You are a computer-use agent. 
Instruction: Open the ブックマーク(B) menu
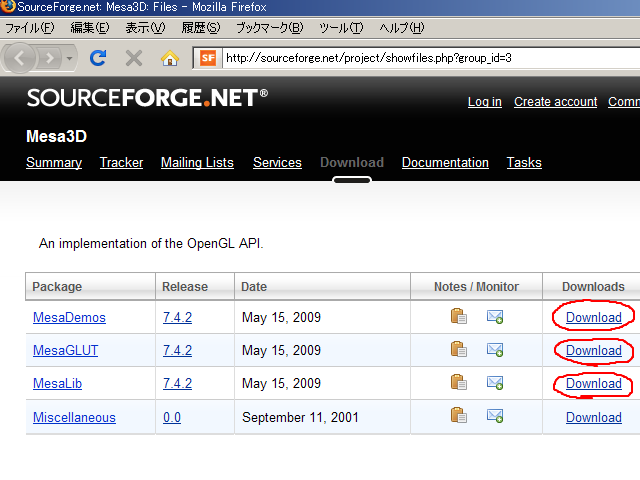tap(270, 28)
